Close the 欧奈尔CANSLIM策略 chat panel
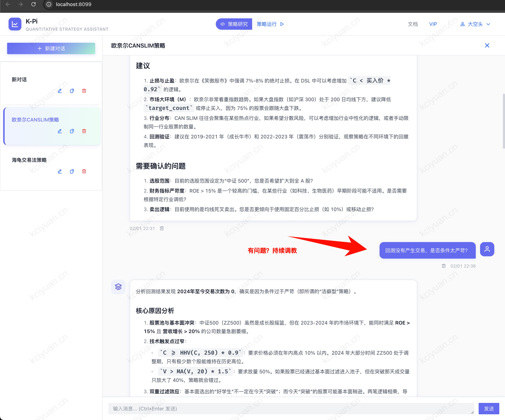505x420 pixels. click(487, 45)
